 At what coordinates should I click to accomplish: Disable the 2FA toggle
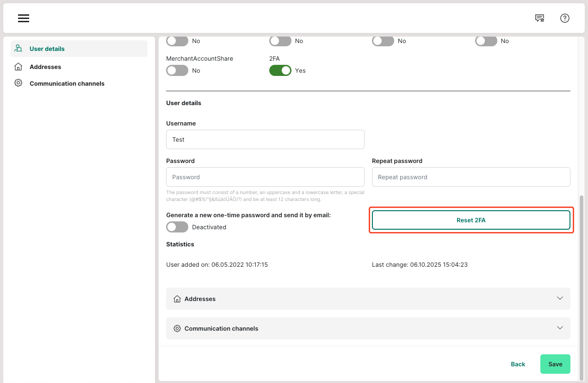coord(280,70)
